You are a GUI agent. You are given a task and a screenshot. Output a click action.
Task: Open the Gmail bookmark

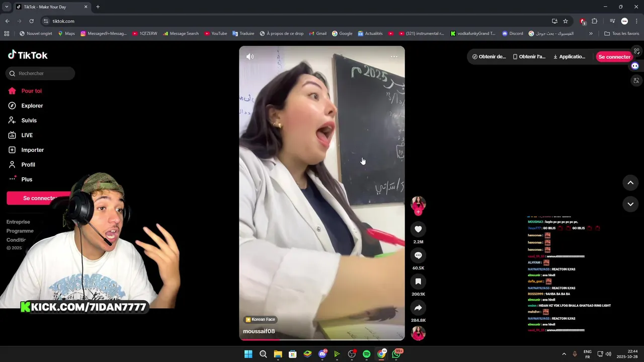point(317,34)
